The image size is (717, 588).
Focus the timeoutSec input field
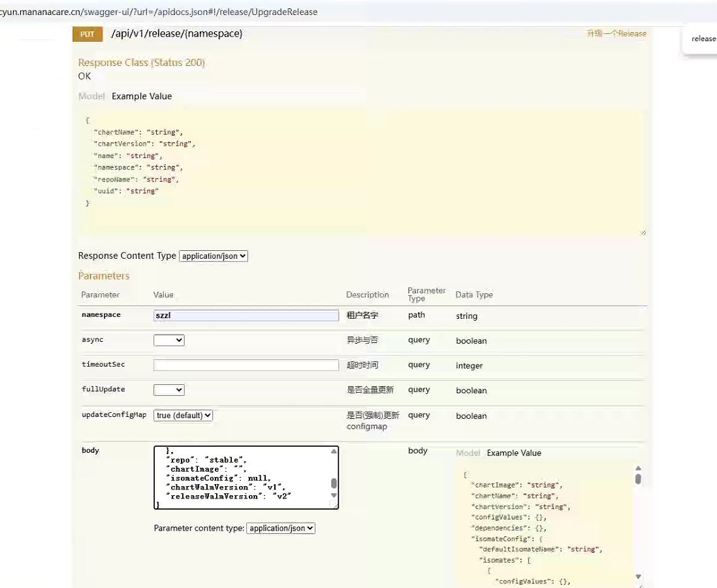pos(246,365)
